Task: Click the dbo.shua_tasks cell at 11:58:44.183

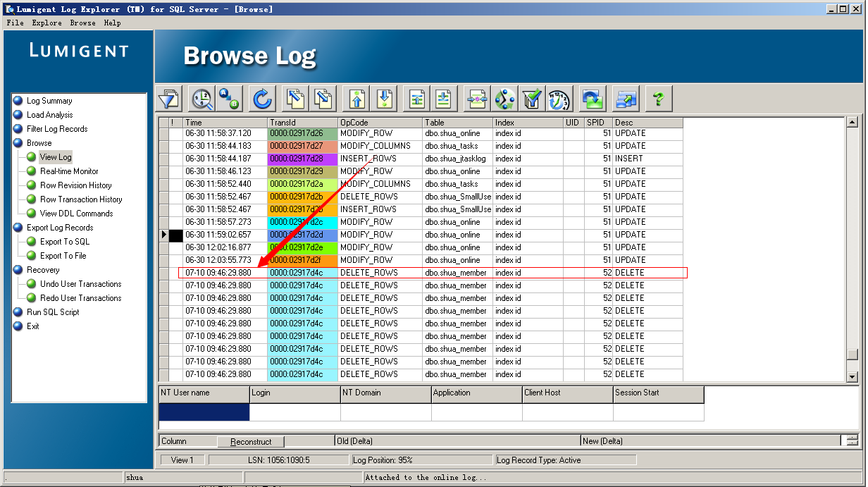Action: tap(458, 146)
